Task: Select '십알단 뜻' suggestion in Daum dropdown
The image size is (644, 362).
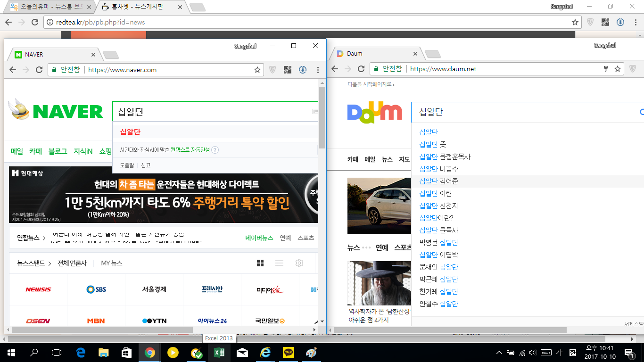Action: 432,144
